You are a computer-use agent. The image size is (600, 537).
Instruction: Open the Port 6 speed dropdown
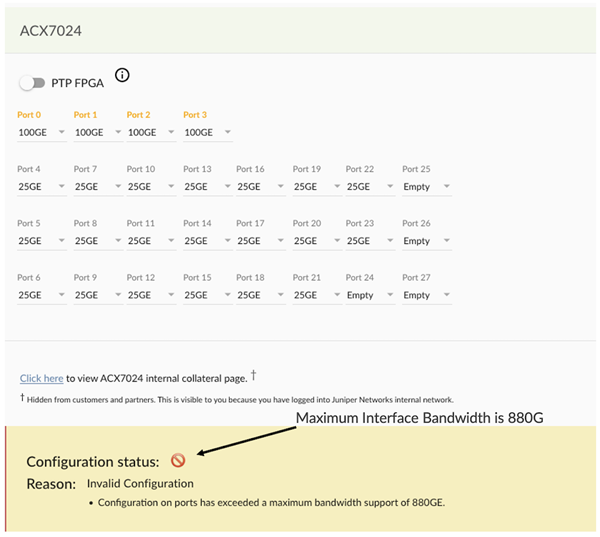[x=42, y=295]
